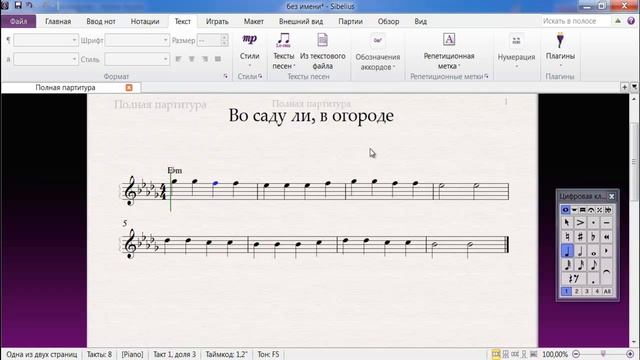Open the keypad's third layout, beams and tremolos
This screenshot has width=640, height=360.
[582, 210]
